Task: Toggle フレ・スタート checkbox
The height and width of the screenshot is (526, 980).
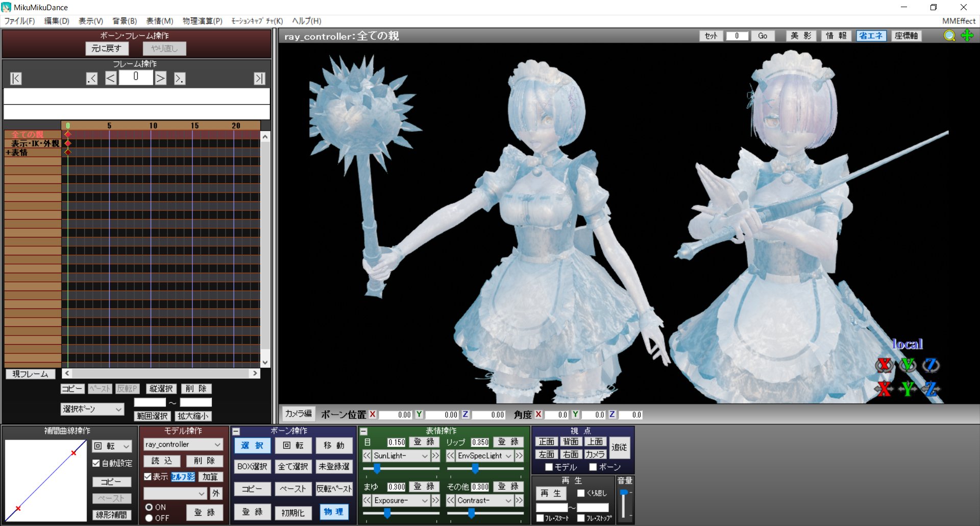Action: click(540, 518)
